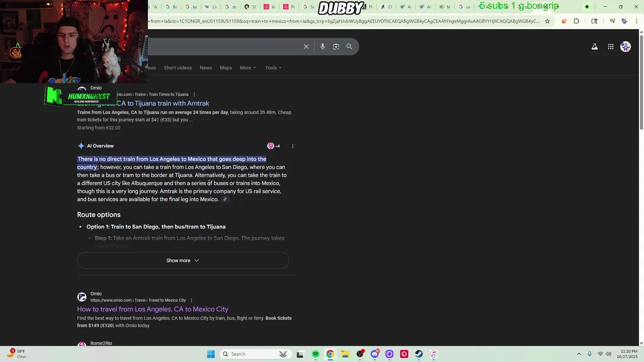
Task: Open search by image camera icon
Action: [336, 46]
